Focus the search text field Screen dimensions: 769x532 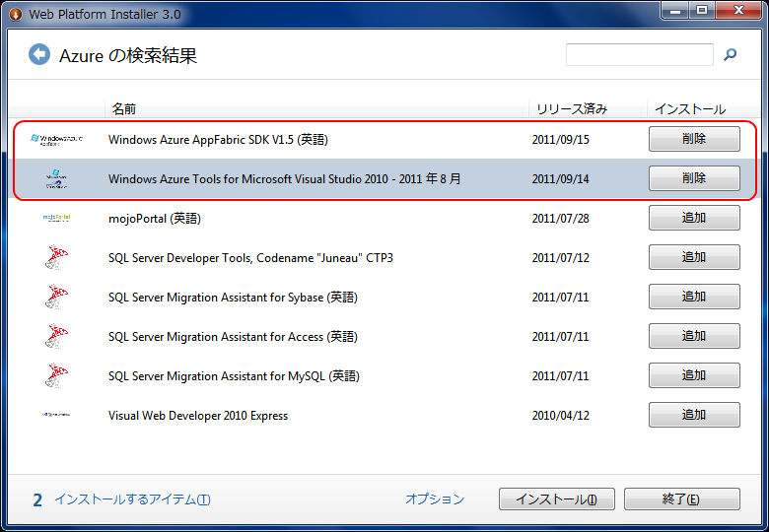pyautogui.click(x=640, y=54)
